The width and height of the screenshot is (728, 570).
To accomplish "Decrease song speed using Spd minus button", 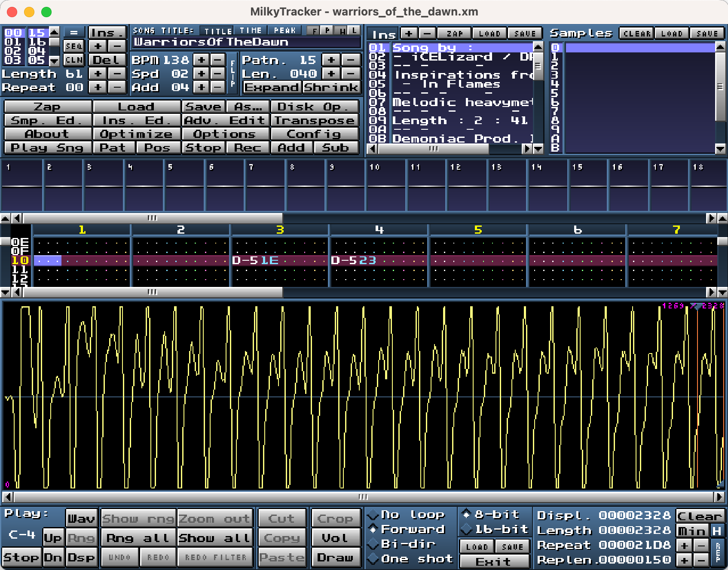I will [218, 73].
